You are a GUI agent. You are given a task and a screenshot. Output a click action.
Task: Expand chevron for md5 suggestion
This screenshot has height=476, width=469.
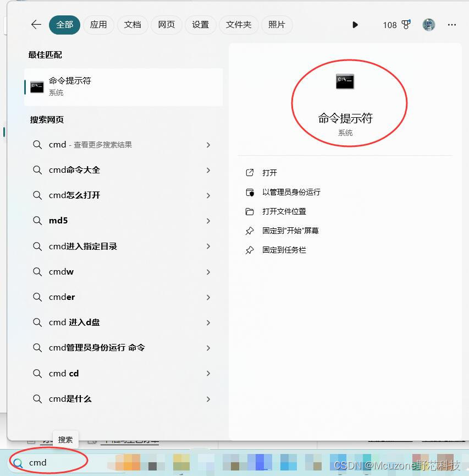[x=208, y=221]
